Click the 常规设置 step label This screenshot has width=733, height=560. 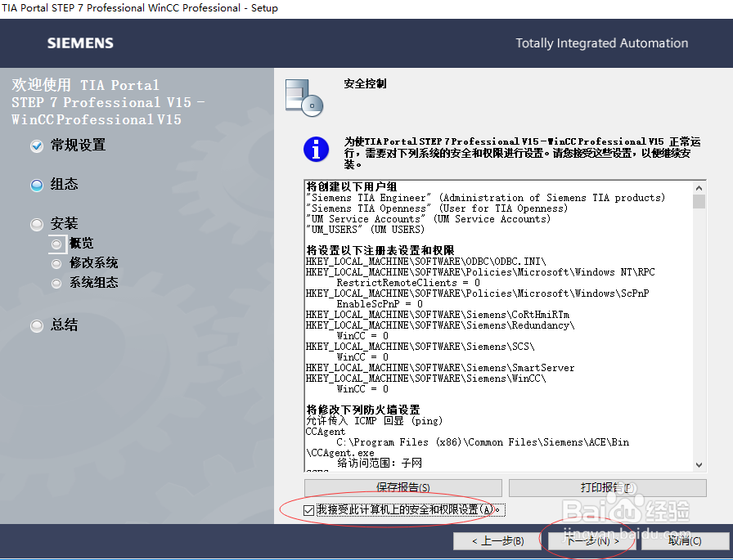pyautogui.click(x=78, y=146)
